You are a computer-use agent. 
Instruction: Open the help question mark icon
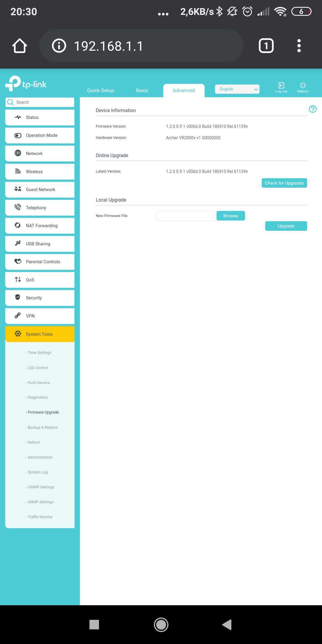click(x=312, y=109)
